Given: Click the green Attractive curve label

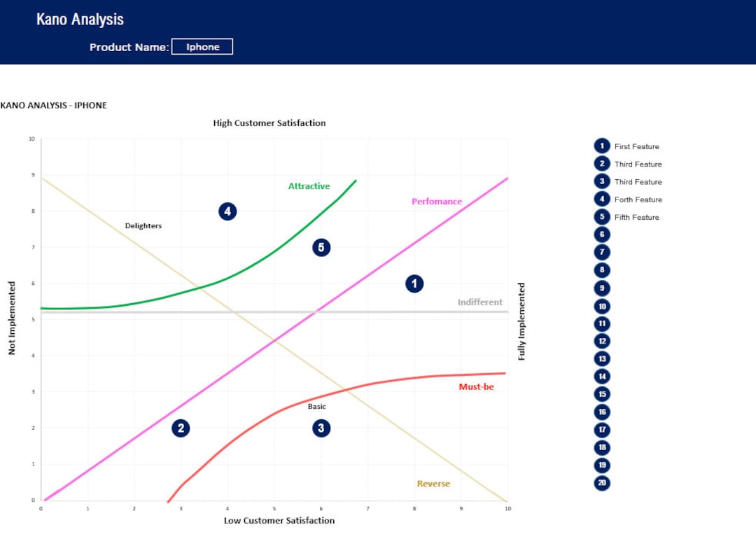Looking at the screenshot, I should (309, 186).
